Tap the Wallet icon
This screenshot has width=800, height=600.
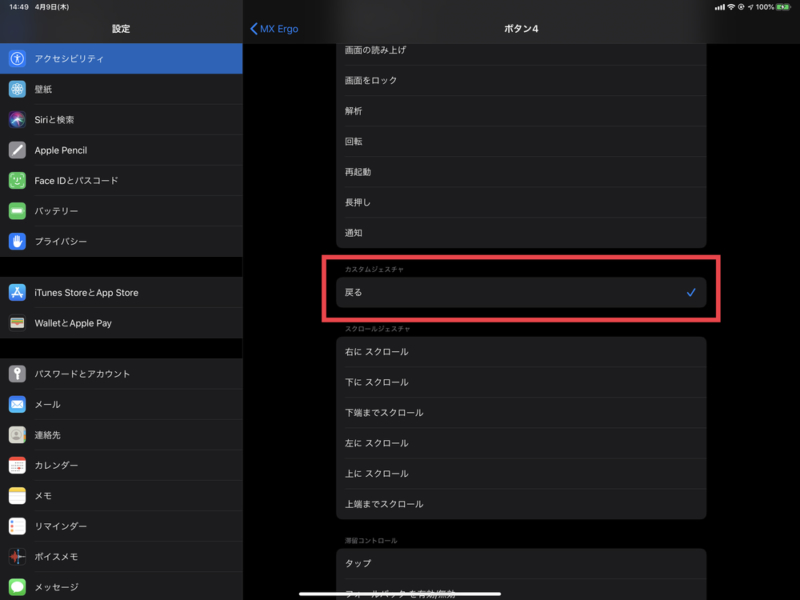click(x=17, y=323)
